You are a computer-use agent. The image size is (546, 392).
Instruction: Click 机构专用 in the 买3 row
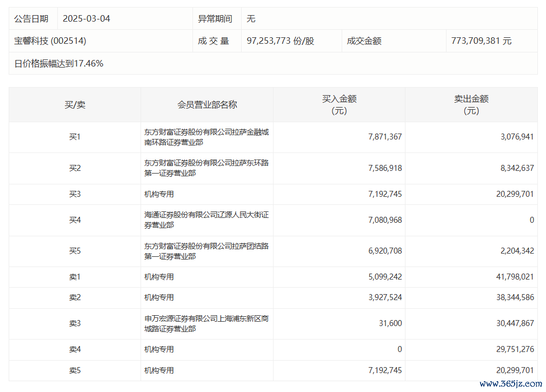pos(159,194)
